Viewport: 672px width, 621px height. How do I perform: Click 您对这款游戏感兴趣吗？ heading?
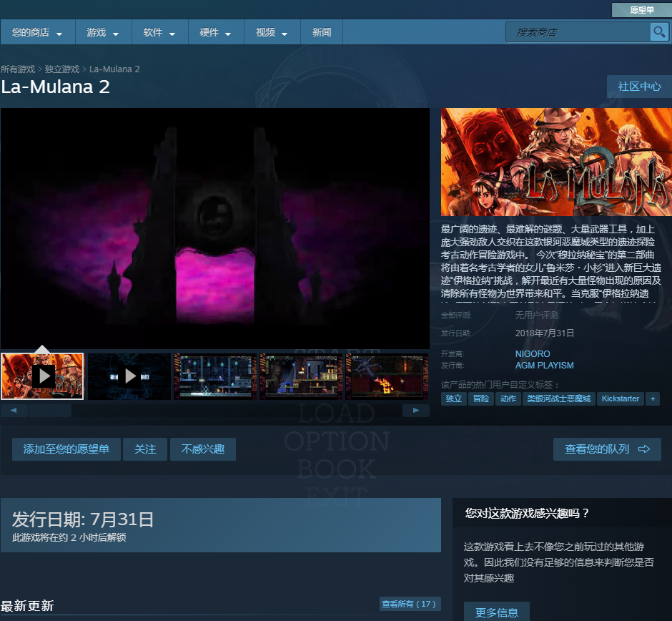pyautogui.click(x=528, y=513)
